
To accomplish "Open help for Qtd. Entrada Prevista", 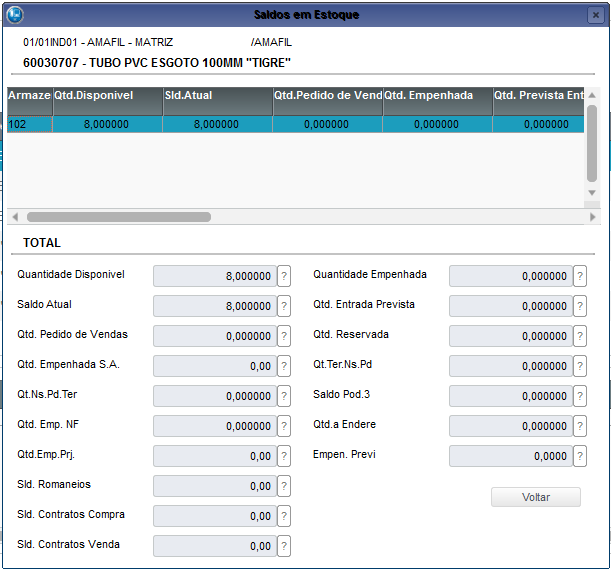I will 580,306.
